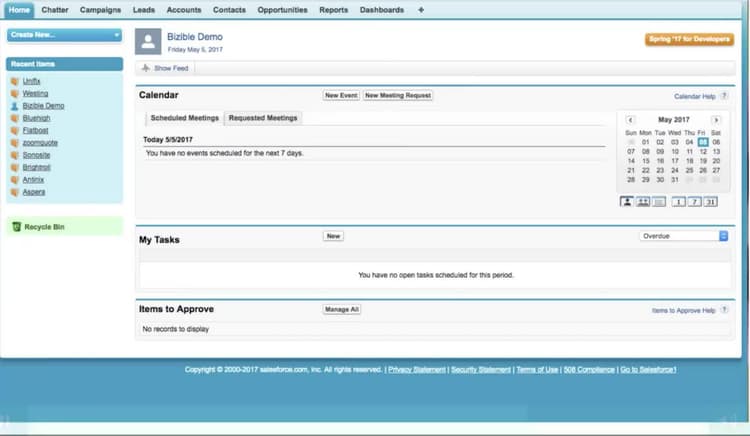
Task: Click the 'Today 5/5/2017' heading text
Action: click(x=168, y=140)
